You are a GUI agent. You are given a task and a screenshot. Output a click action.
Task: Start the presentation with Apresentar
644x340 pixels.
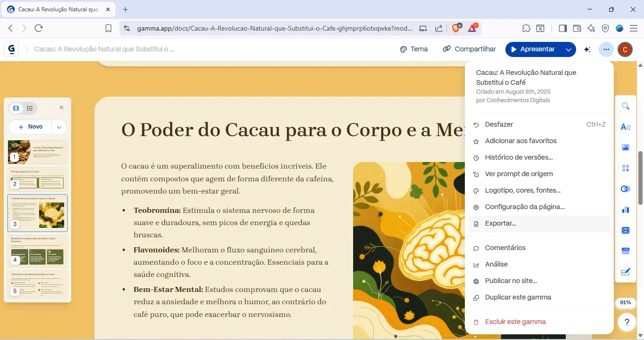pyautogui.click(x=533, y=49)
